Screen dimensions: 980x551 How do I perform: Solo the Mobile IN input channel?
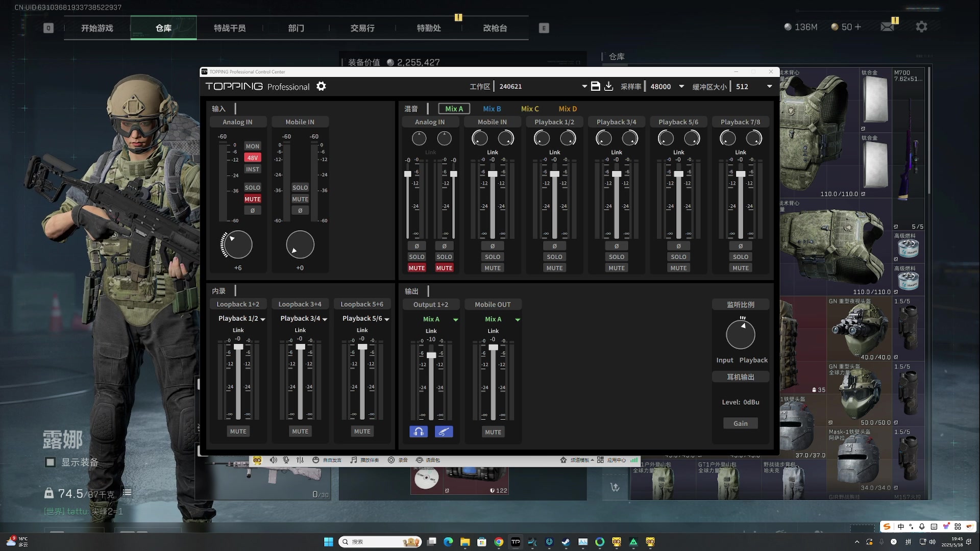point(300,188)
